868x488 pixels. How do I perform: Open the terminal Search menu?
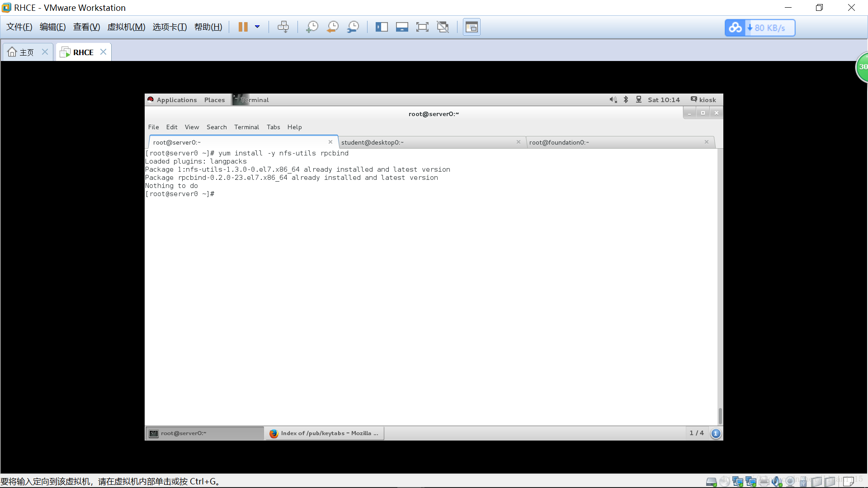(217, 127)
